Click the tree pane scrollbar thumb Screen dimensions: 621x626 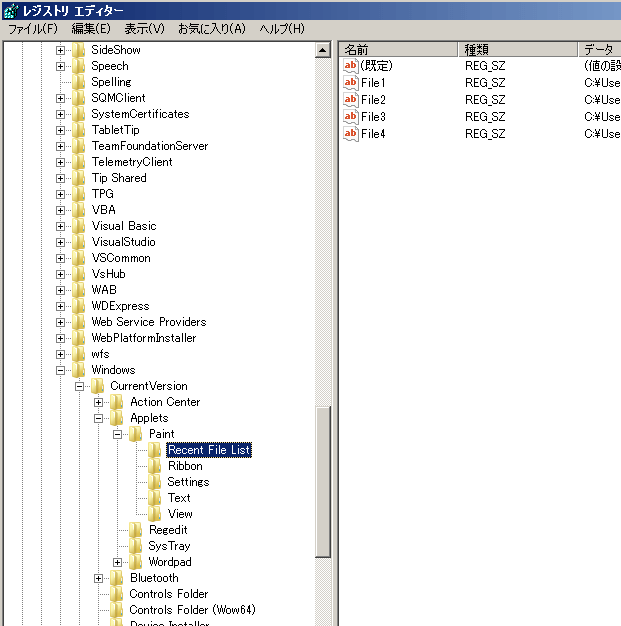tap(323, 481)
